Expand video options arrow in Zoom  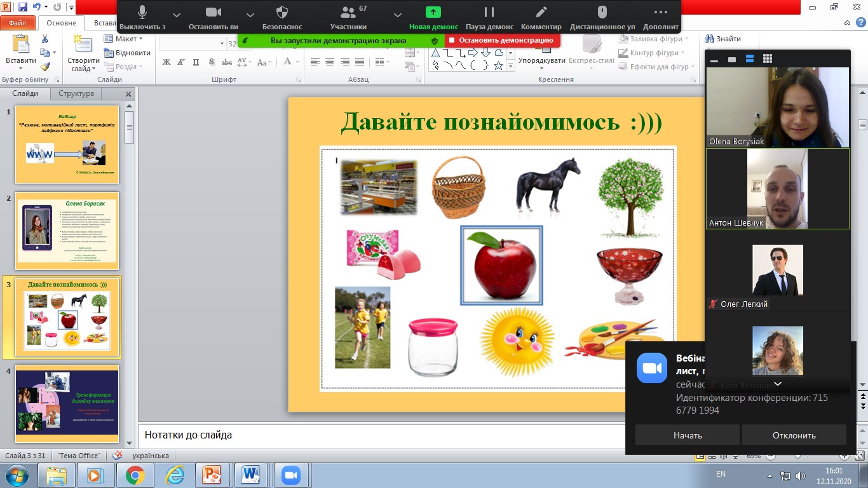pyautogui.click(x=250, y=15)
